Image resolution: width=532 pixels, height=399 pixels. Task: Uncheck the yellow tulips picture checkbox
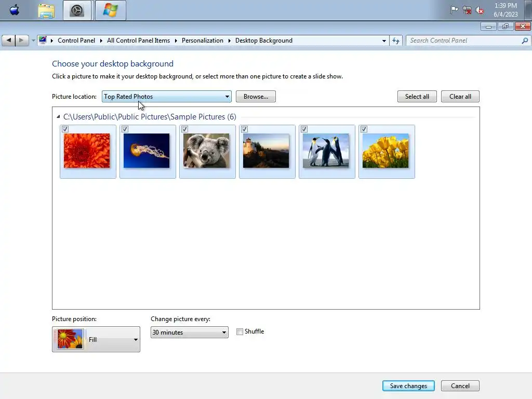pyautogui.click(x=364, y=129)
